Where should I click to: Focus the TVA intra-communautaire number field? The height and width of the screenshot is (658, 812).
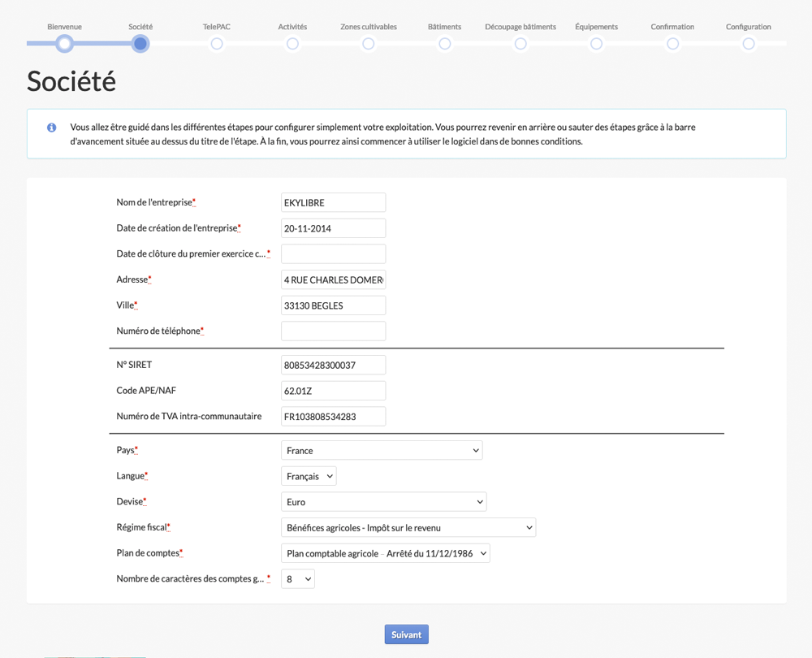point(334,417)
